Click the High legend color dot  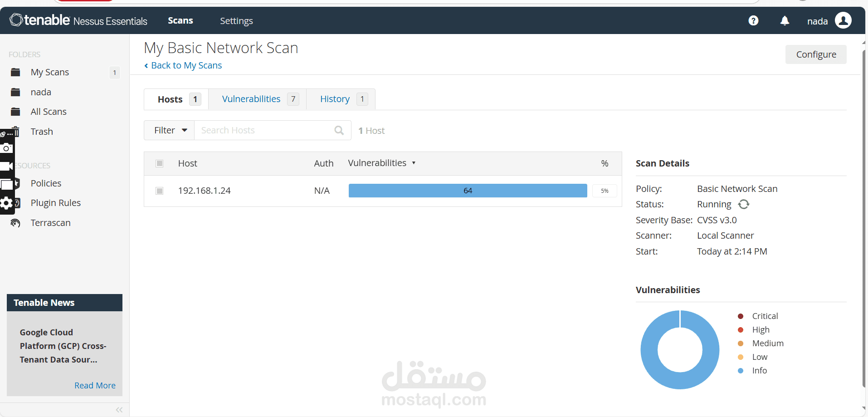[741, 330]
